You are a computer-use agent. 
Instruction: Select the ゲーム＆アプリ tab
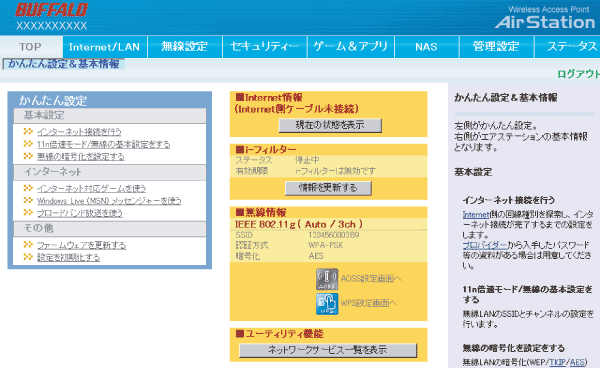click(351, 47)
